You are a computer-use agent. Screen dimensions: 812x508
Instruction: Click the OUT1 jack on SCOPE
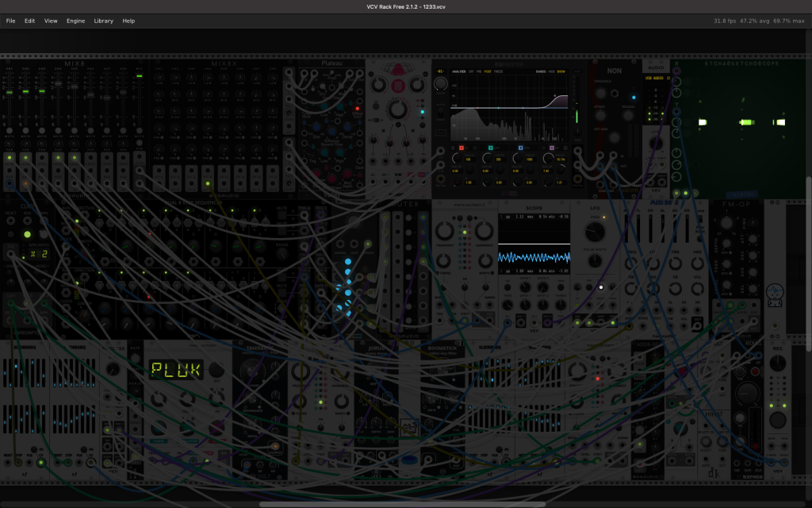pyautogui.click(x=521, y=323)
